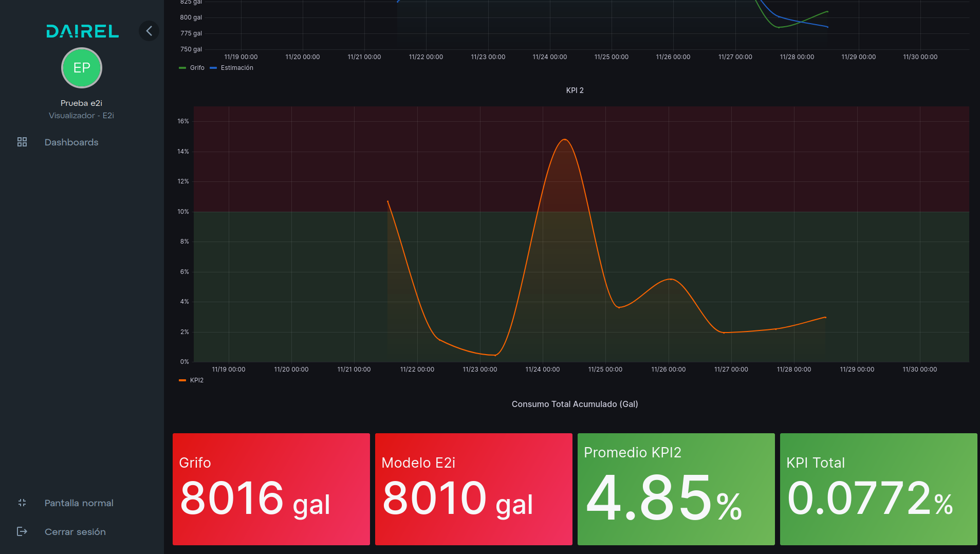The image size is (980, 554).
Task: Toggle the Estimación legend series
Action: 237,68
